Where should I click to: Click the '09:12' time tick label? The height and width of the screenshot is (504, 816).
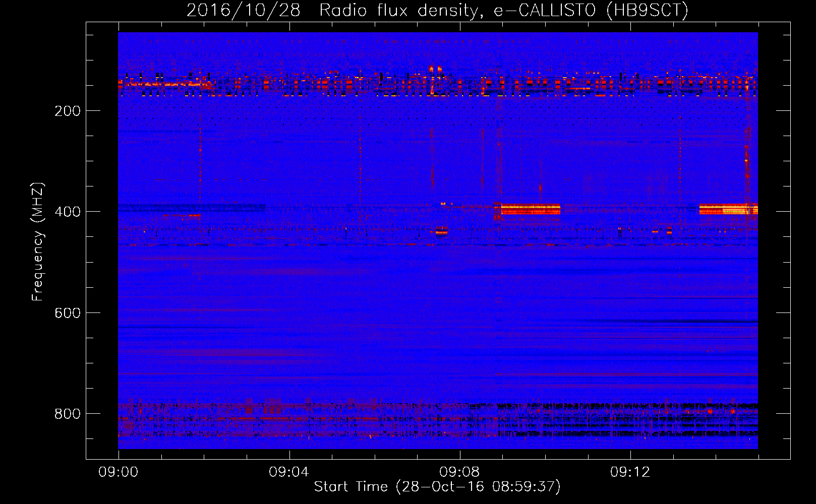[x=630, y=472]
